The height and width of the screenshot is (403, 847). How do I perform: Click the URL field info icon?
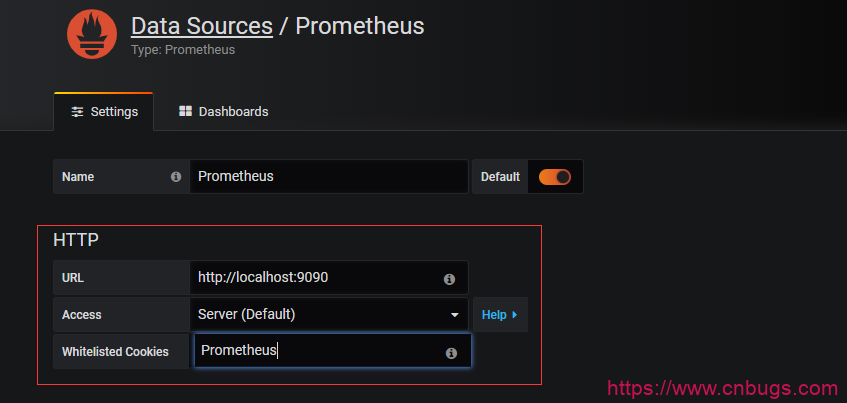coord(449,279)
